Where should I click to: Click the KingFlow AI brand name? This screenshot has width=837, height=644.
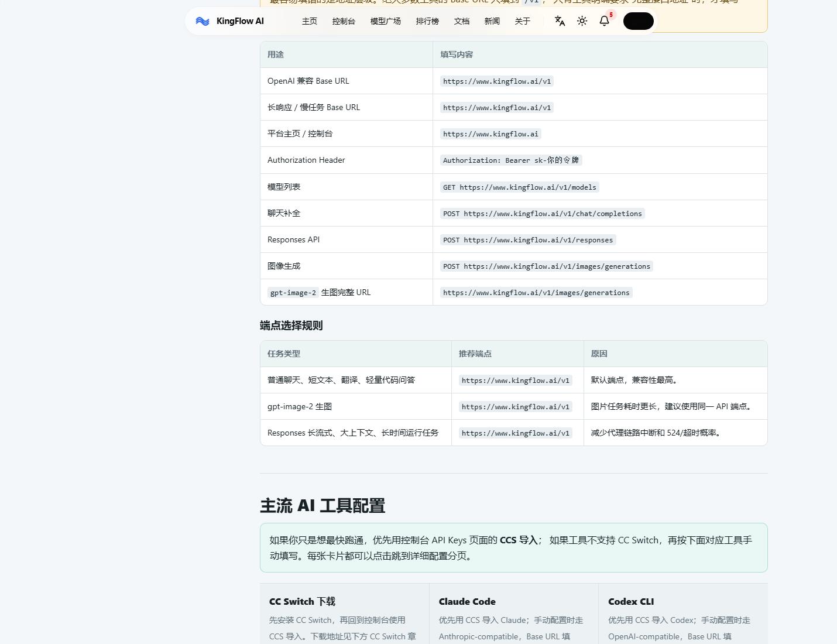[x=240, y=21]
